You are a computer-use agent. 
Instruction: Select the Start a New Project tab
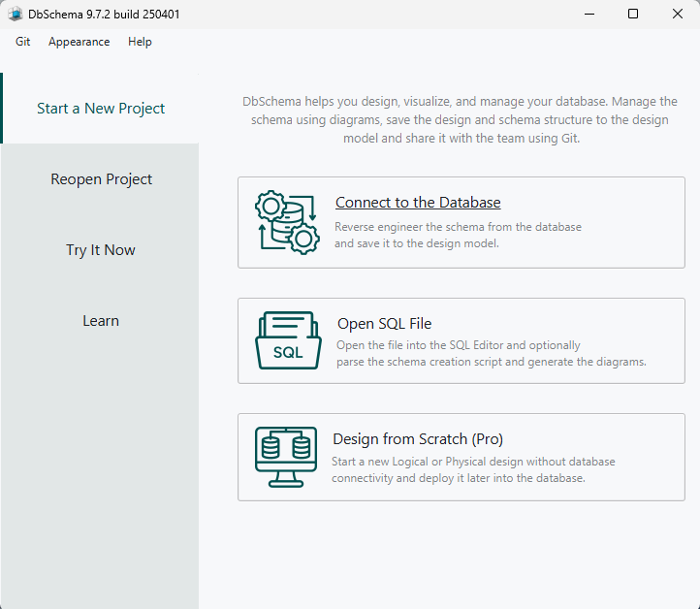[101, 108]
